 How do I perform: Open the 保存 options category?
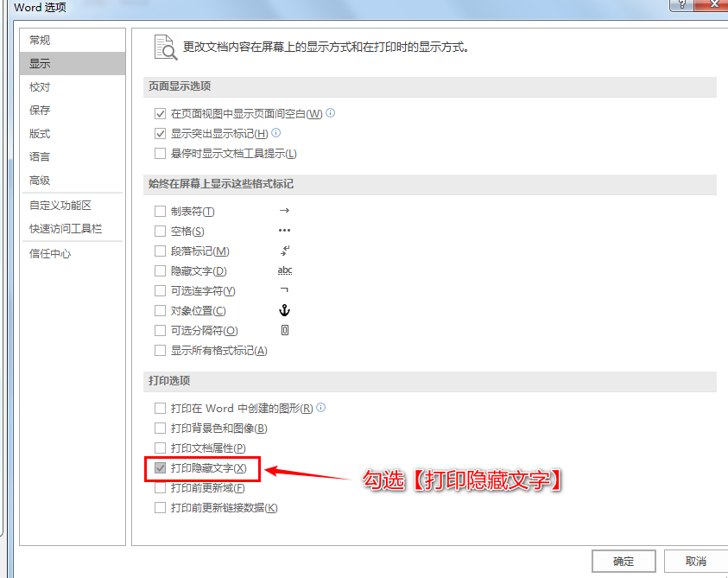click(x=73, y=110)
